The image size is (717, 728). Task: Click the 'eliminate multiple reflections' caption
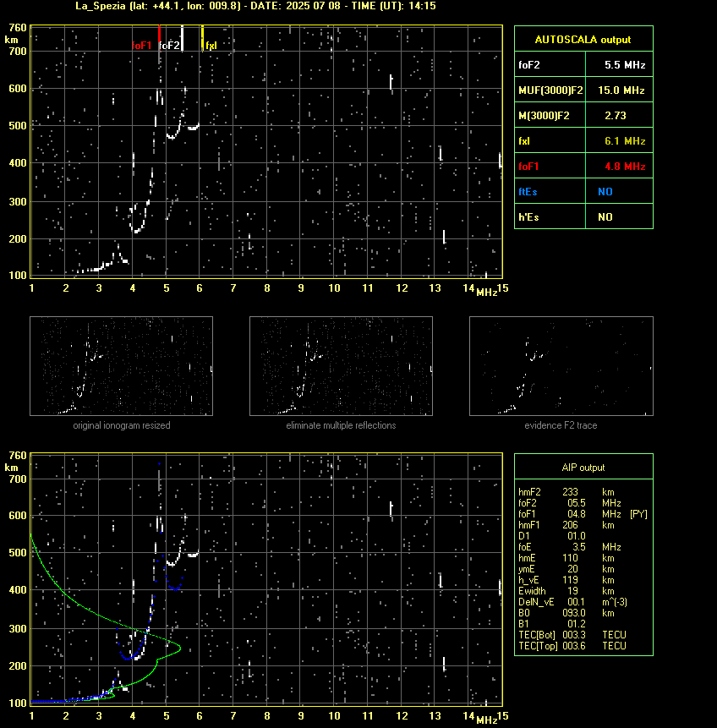(341, 425)
